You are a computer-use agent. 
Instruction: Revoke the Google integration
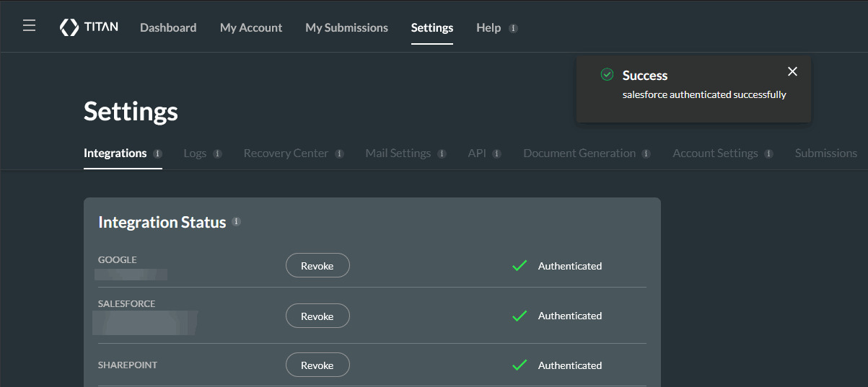(x=317, y=266)
